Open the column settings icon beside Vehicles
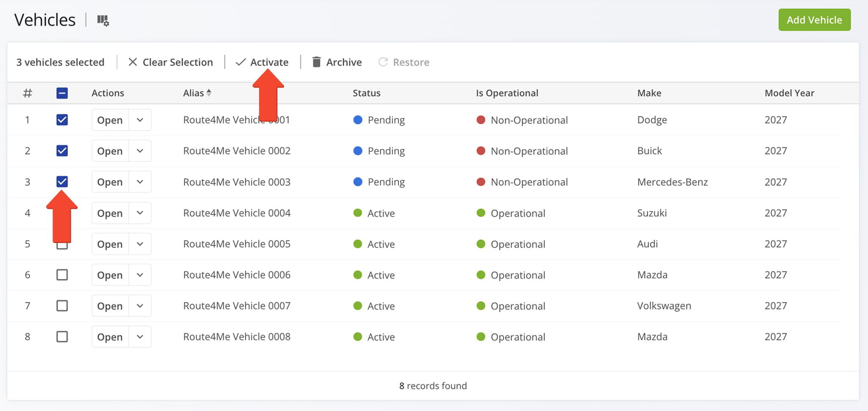 point(103,20)
